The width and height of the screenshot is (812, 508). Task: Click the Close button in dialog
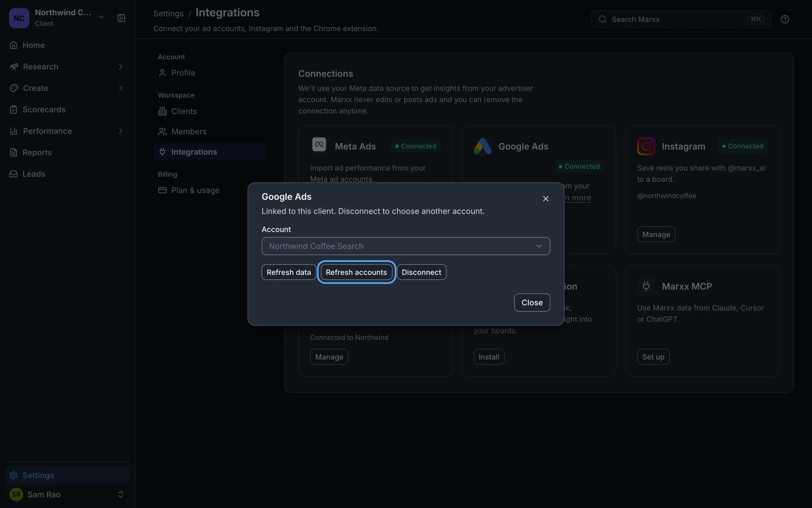(x=532, y=302)
